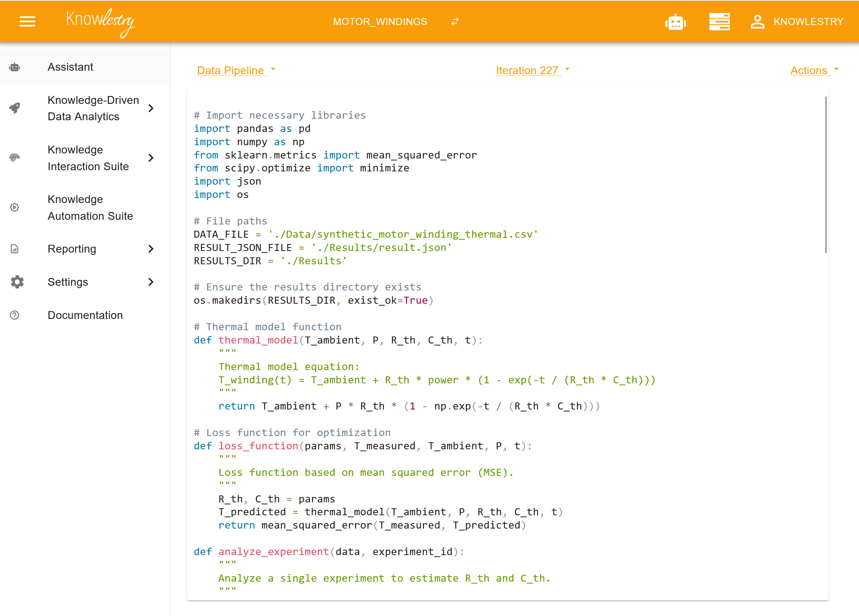Click the sklearn.metrics import line
This screenshot has height=616, width=859.
(x=335, y=155)
